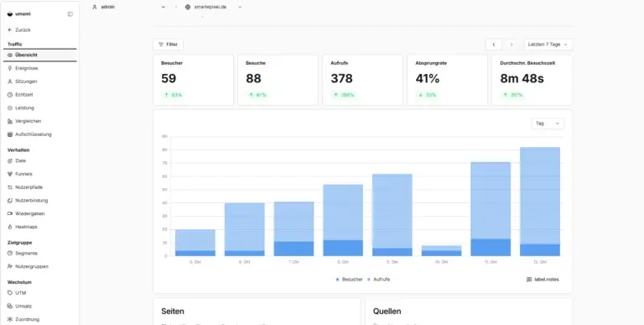The height and width of the screenshot is (325, 644).
Task: Click the Besuchszeit value 8m 48s
Action: (522, 79)
